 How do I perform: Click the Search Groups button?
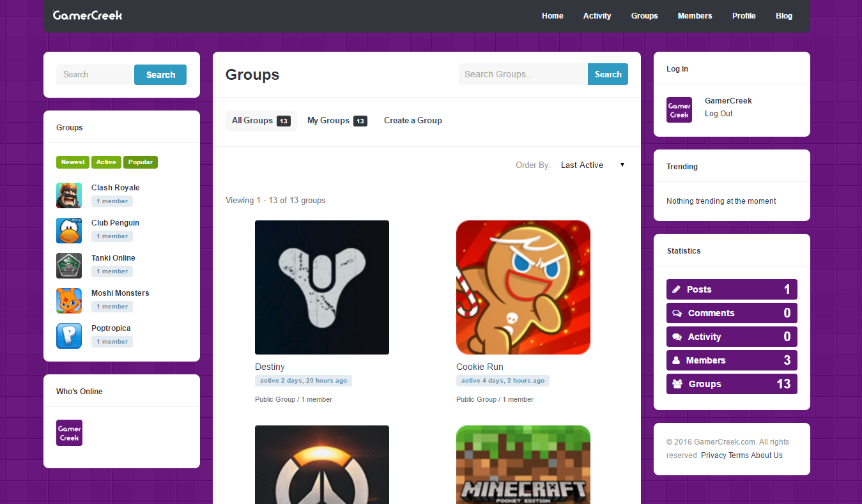tap(608, 74)
